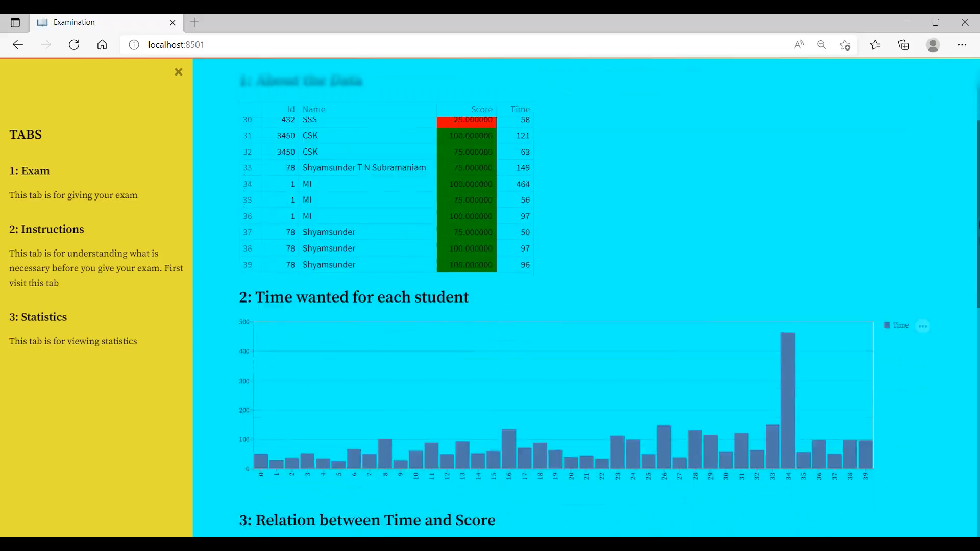Screen dimensions: 980x551
Task: Open a new browser tab
Action: [x=195, y=22]
